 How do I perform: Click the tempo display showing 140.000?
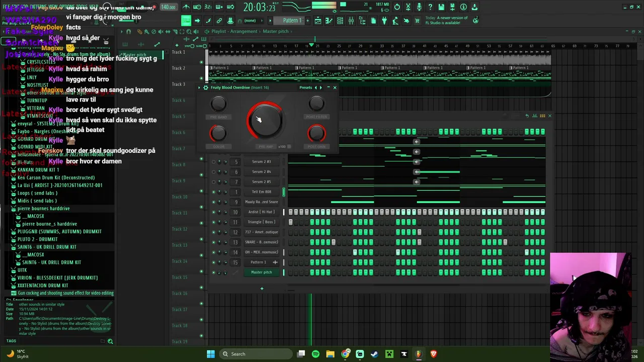click(x=168, y=7)
